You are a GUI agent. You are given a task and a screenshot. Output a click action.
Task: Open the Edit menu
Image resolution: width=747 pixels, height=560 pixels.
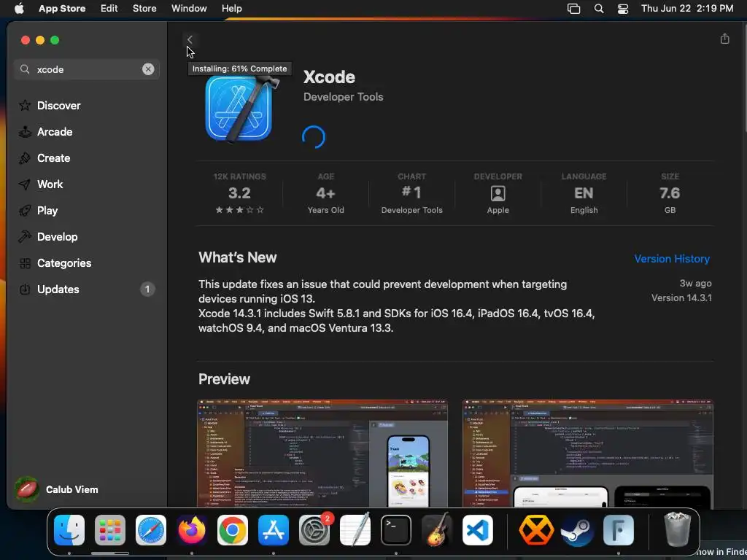[x=109, y=9]
